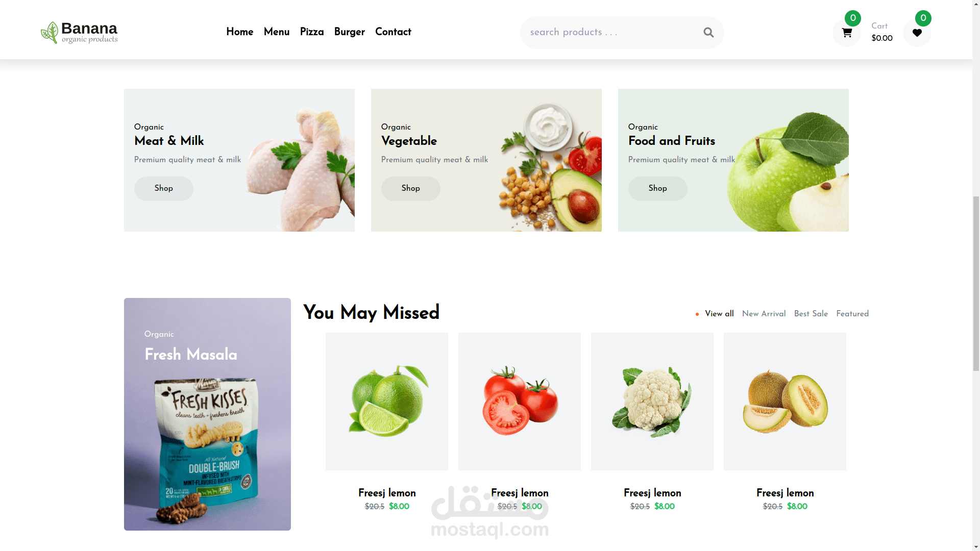Open the shopping cart icon
The width and height of the screenshot is (980, 551).
[x=847, y=33]
